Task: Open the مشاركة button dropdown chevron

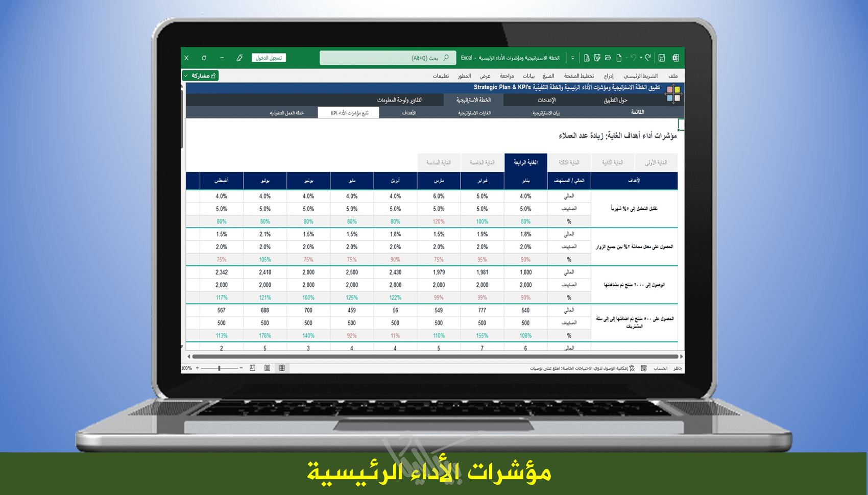Action: [x=186, y=76]
